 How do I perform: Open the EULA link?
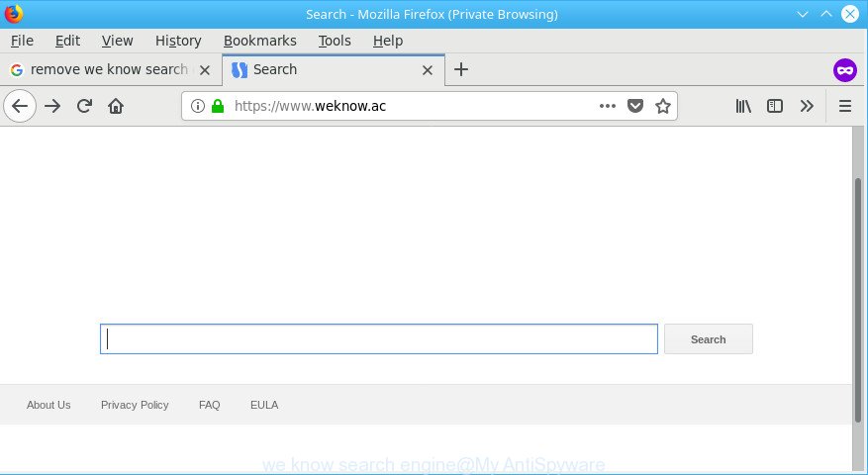[264, 405]
